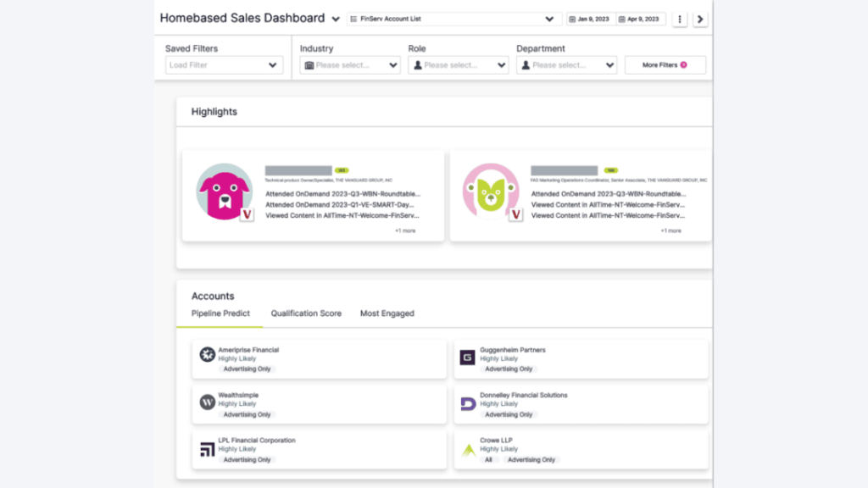Viewport: 868px width, 488px height.
Task: Click the vertical three-dot options menu
Action: click(680, 18)
